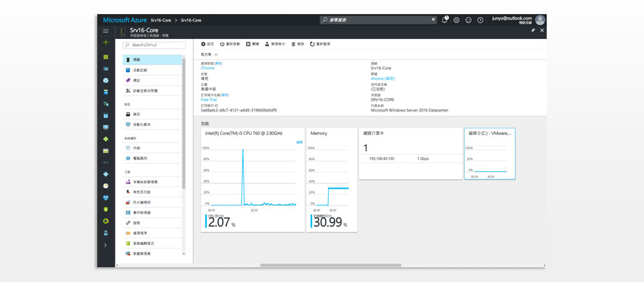Open 處理程序 processes tool
This screenshot has height=282, width=644.
[x=152, y=233]
